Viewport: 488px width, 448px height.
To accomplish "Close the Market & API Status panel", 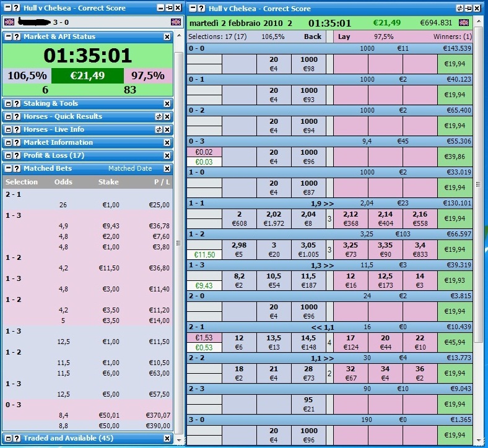I will pyautogui.click(x=167, y=37).
